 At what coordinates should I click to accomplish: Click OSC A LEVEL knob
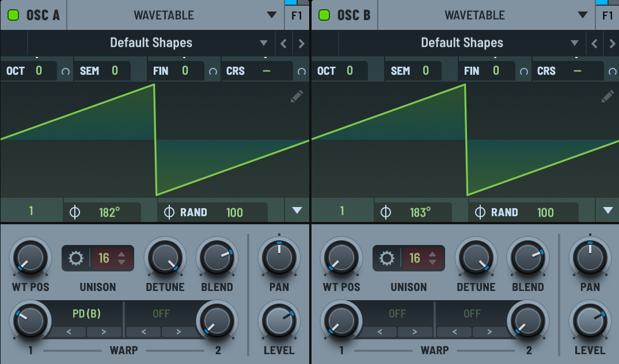point(279,321)
